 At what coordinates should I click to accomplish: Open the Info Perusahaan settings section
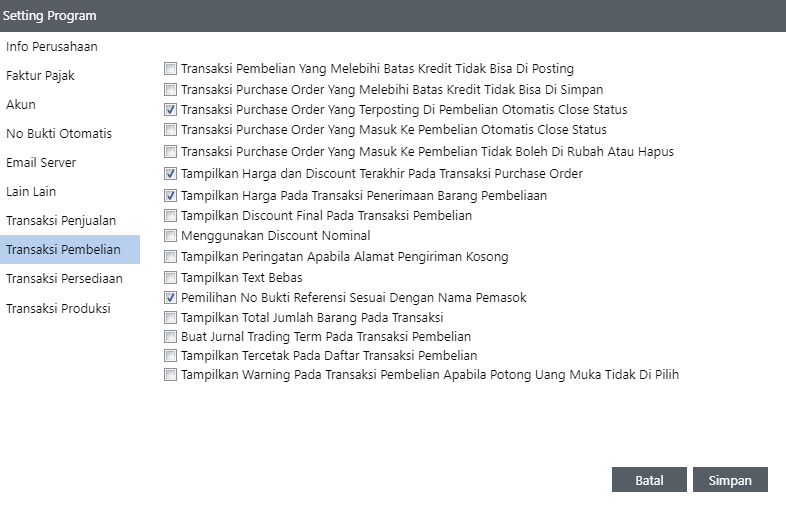pyautogui.click(x=52, y=47)
